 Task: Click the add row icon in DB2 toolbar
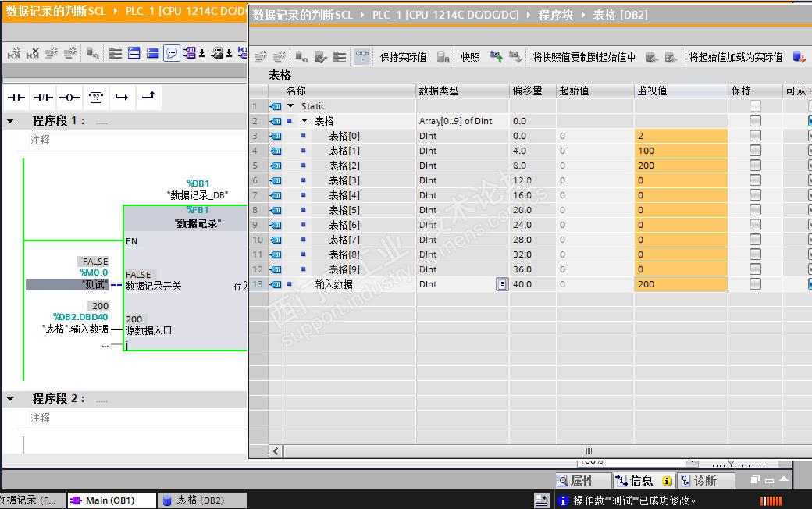[280, 57]
